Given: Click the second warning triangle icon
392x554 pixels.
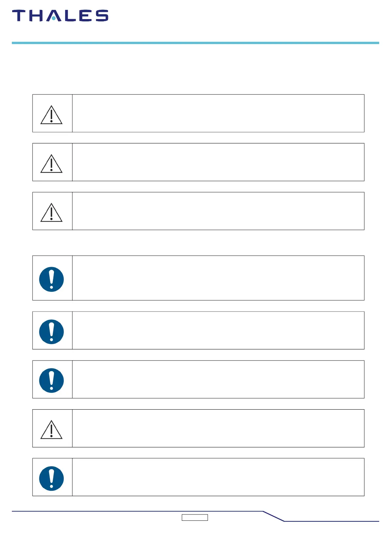Looking at the screenshot, I should coord(51,164).
